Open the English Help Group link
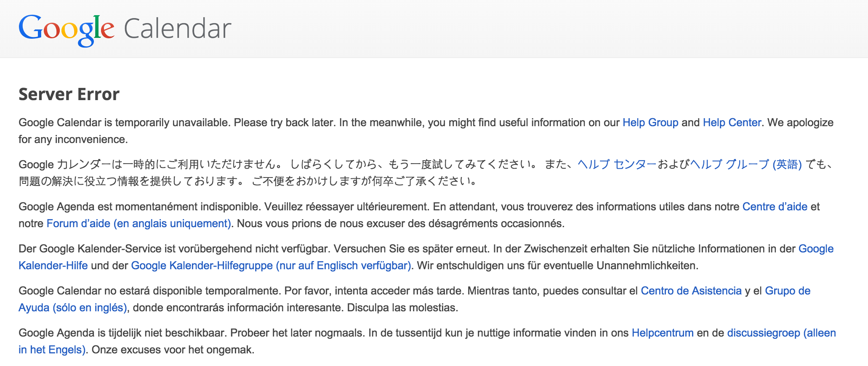 click(650, 122)
